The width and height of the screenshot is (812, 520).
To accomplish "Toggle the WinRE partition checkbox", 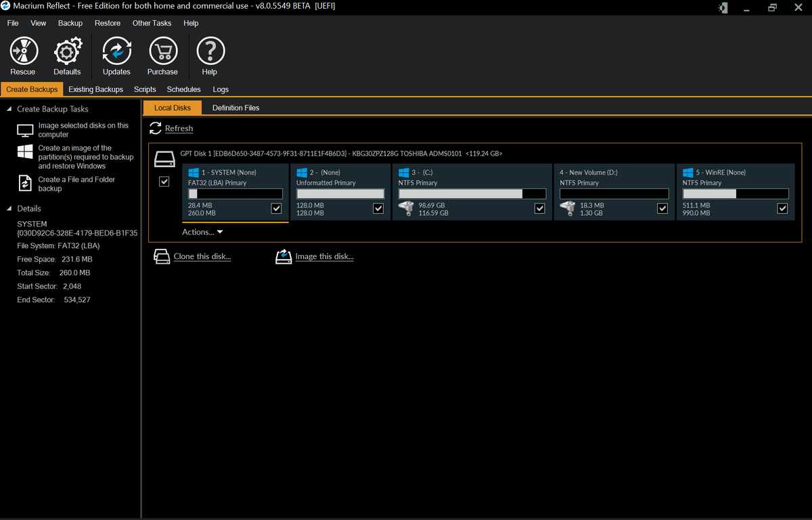I will point(782,208).
